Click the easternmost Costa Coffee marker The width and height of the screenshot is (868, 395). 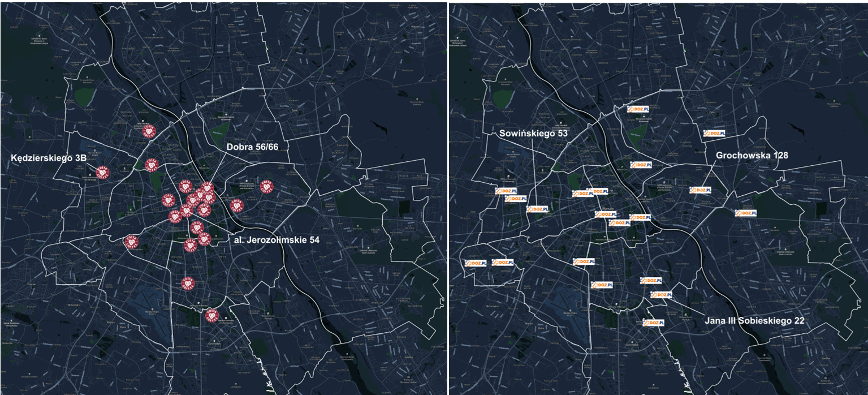pyautogui.click(x=266, y=186)
